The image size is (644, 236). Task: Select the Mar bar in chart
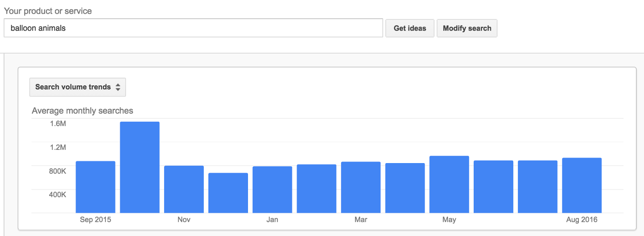[x=361, y=187]
